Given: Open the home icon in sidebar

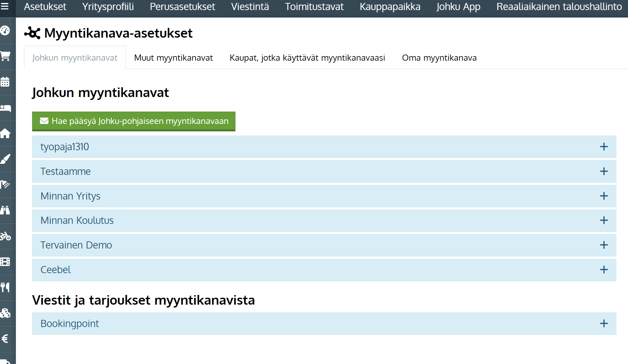Looking at the screenshot, I should 5,133.
